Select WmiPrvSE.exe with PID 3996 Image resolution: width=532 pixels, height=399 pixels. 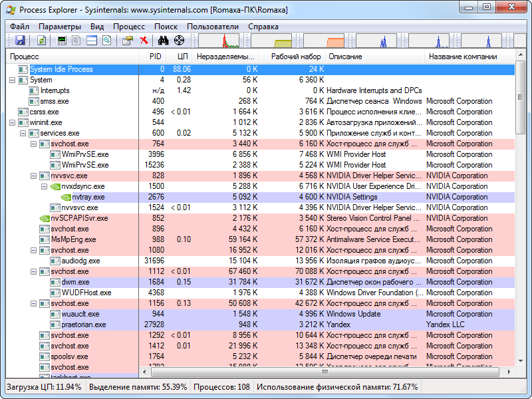(260, 155)
